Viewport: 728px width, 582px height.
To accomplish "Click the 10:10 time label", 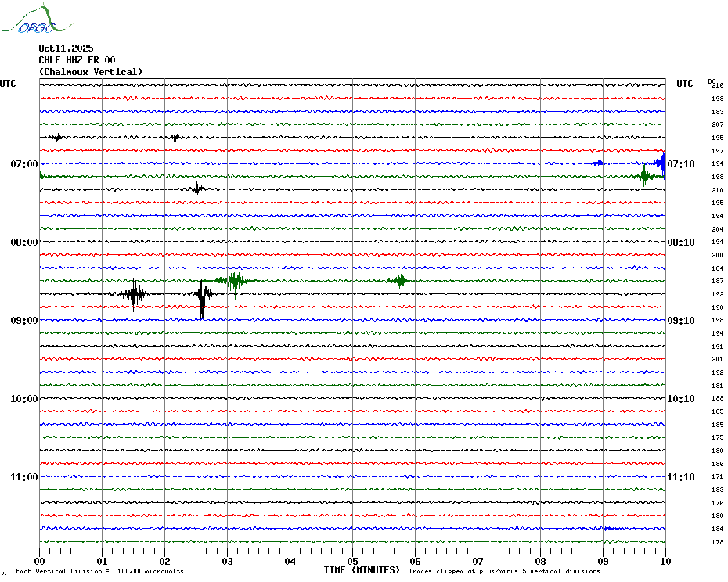I will point(681,399).
